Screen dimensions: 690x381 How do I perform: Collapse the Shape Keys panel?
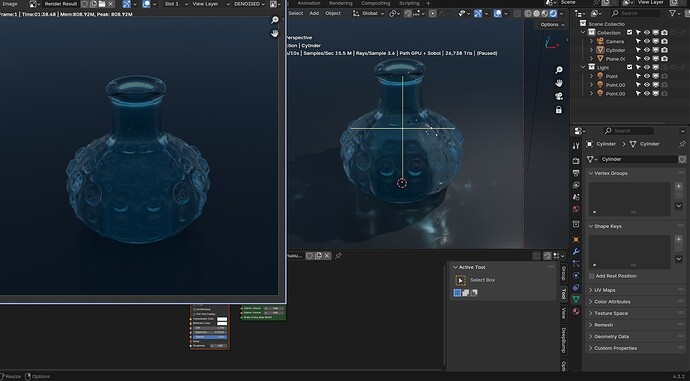(591, 226)
